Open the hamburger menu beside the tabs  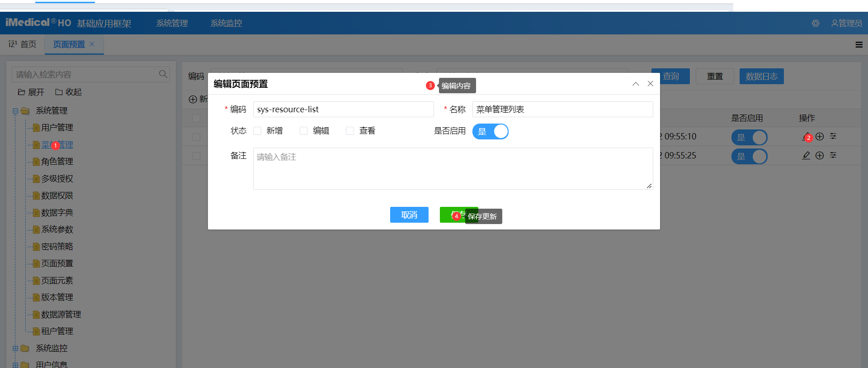pyautogui.click(x=859, y=45)
